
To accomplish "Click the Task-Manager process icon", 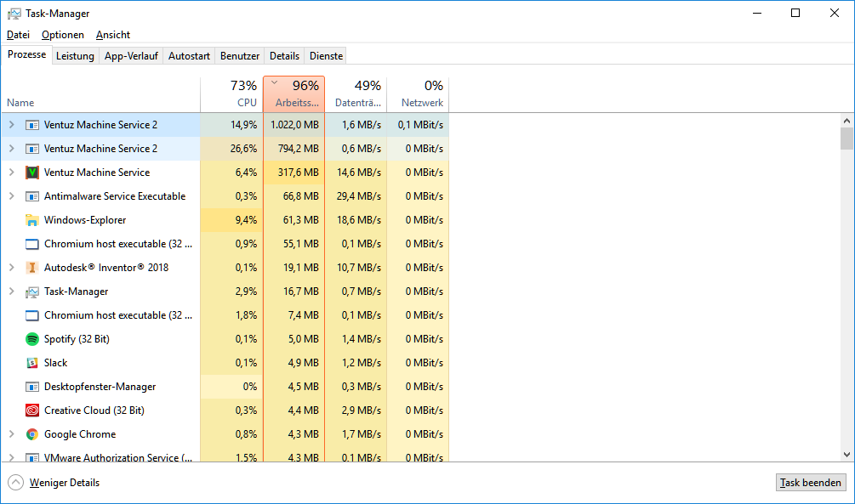I will tap(32, 292).
